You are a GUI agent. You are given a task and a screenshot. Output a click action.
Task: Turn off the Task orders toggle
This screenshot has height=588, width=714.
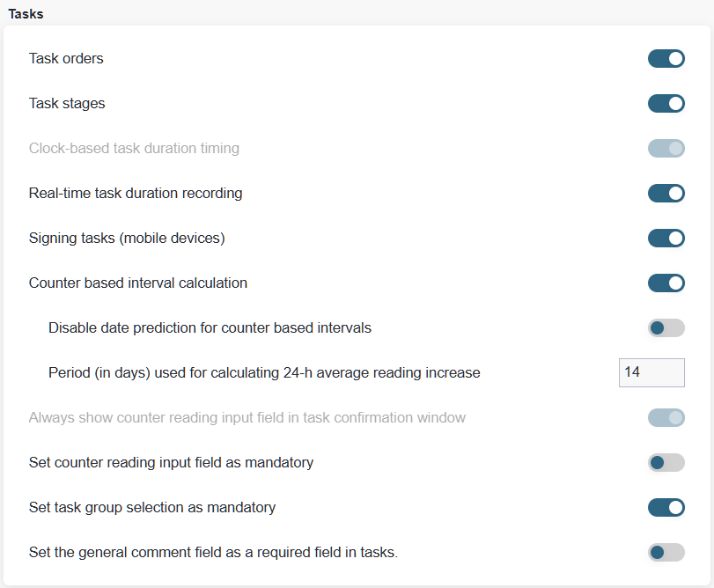(666, 59)
